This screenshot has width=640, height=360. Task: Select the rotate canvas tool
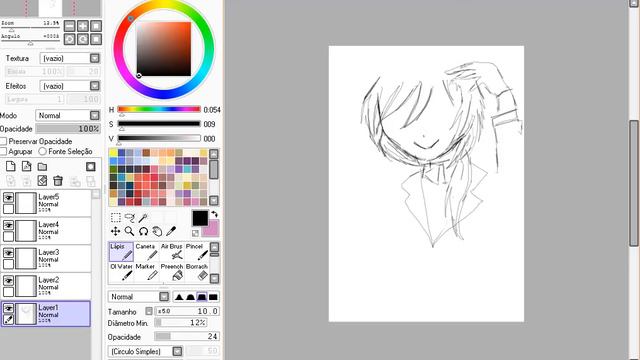[x=143, y=231]
